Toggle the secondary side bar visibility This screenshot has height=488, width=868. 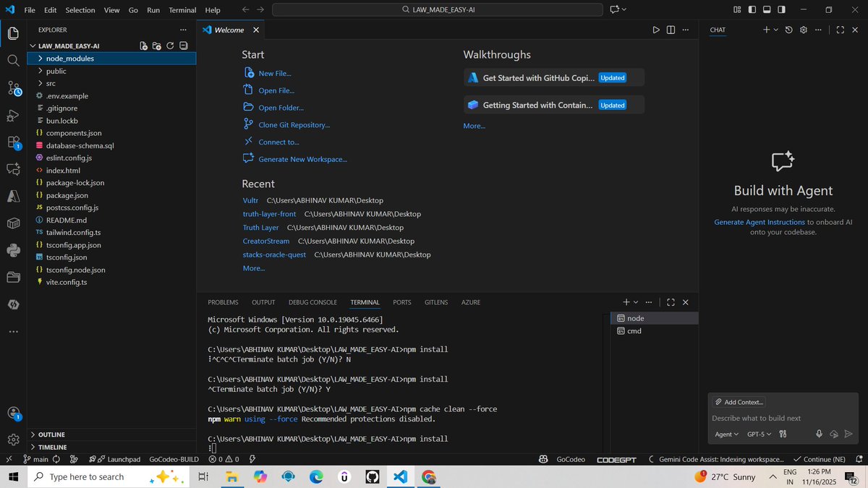coord(781,9)
